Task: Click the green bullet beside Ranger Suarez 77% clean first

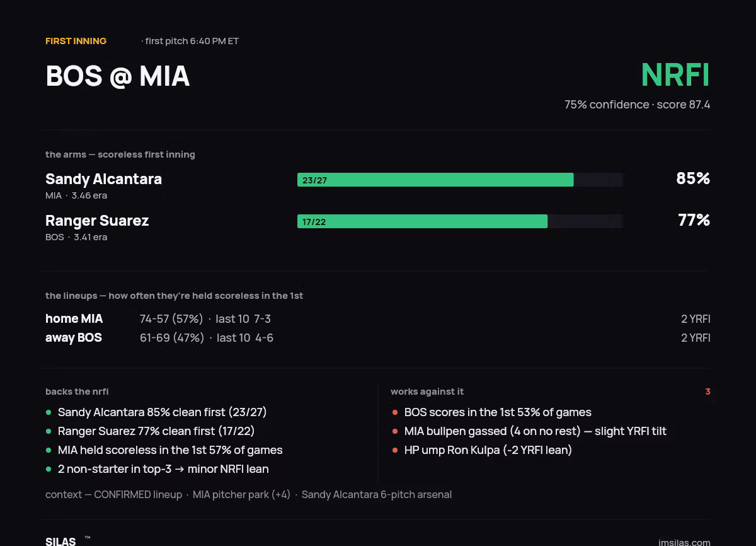Action: click(49, 431)
